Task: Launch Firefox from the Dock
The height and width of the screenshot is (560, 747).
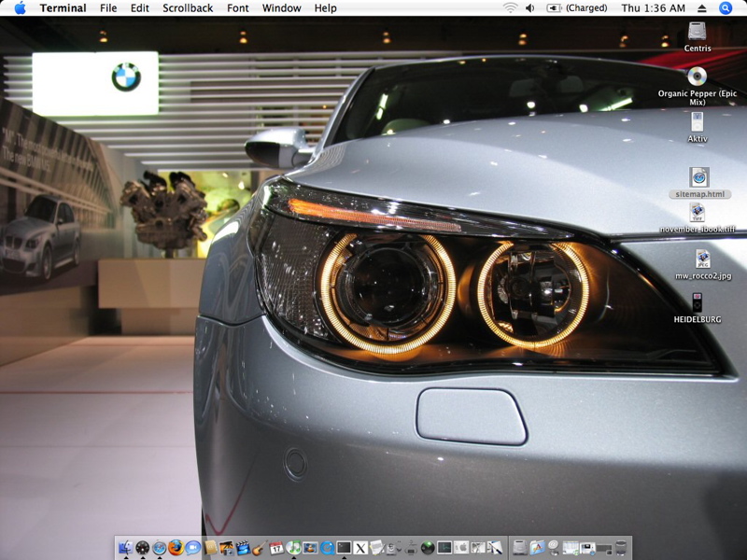Action: point(176,548)
